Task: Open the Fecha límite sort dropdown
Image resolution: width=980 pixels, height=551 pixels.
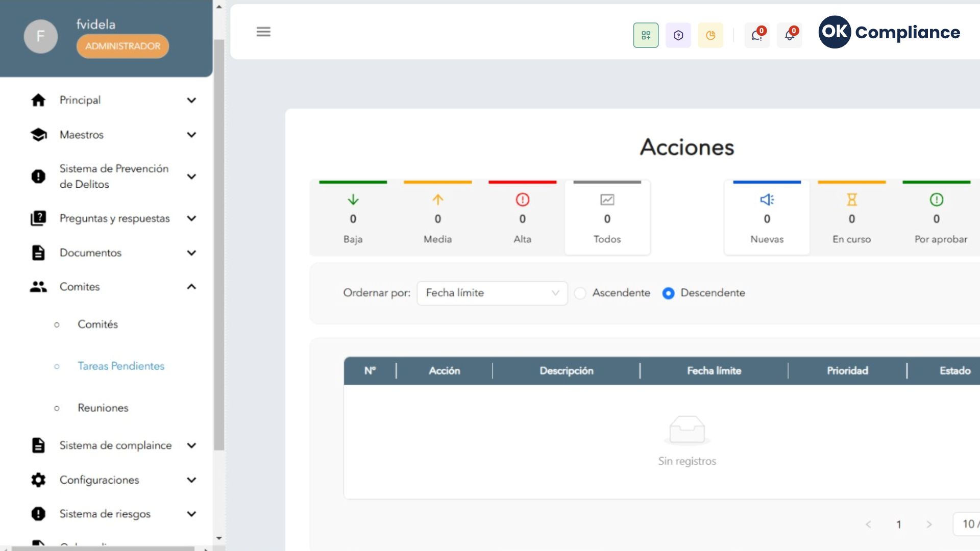Action: [492, 293]
